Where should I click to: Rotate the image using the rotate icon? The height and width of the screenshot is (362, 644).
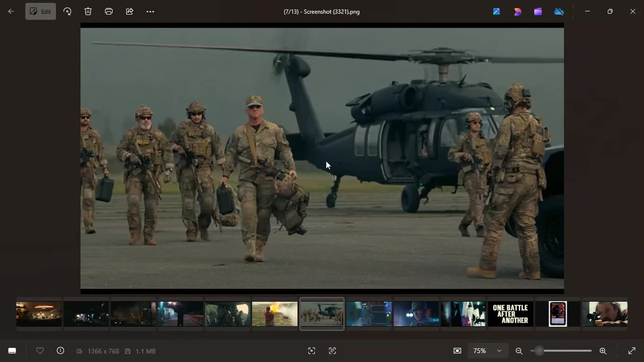[x=67, y=12]
